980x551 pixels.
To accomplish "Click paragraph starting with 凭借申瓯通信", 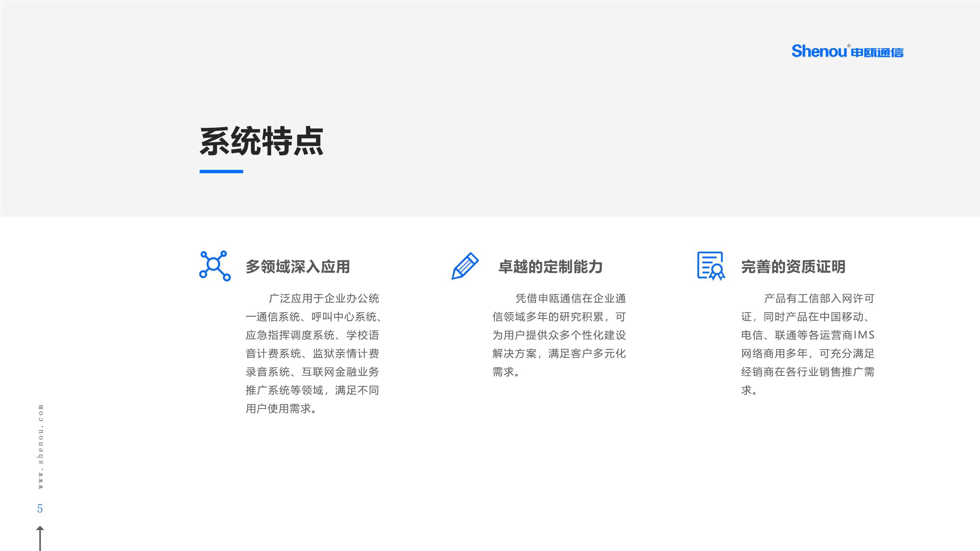I will [559, 335].
